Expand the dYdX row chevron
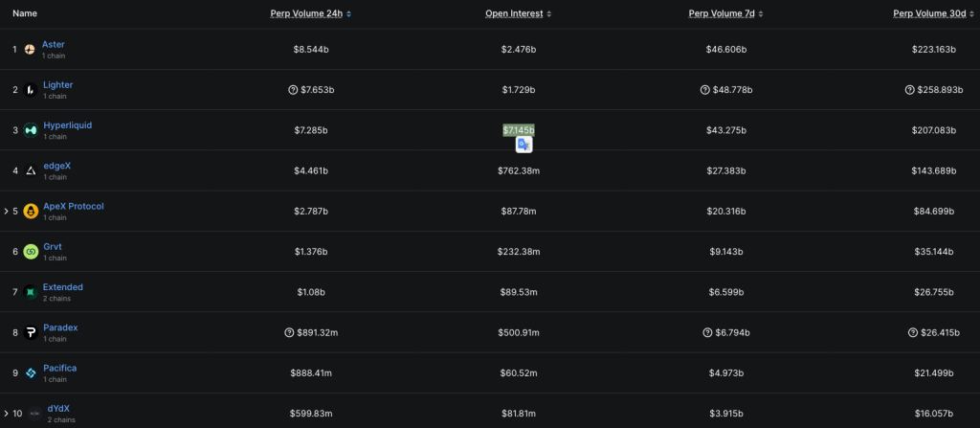The image size is (980, 428). pos(6,414)
